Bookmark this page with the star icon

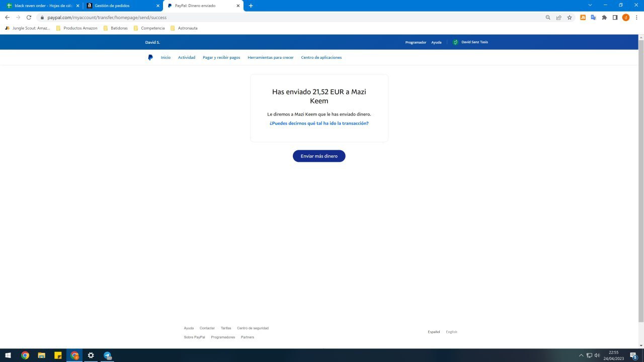click(570, 17)
